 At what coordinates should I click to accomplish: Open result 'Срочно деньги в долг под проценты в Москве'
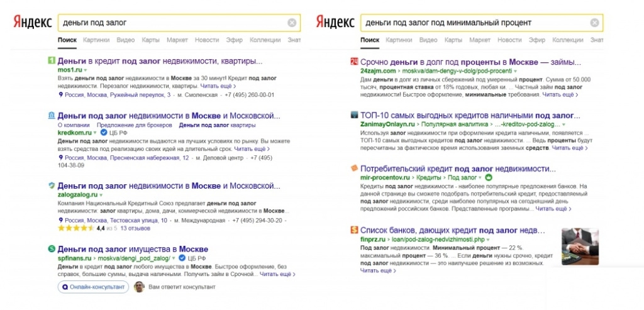[x=470, y=62]
